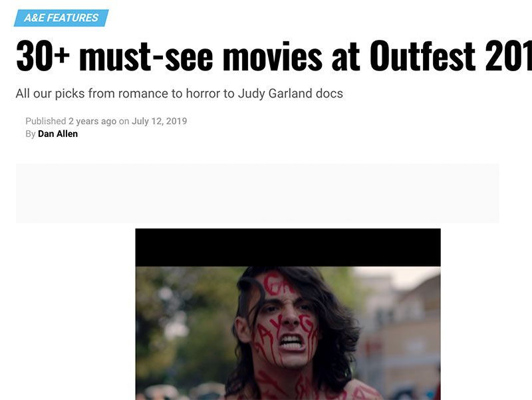Click the black bar above the photo
The image size is (532, 400).
[x=288, y=247]
